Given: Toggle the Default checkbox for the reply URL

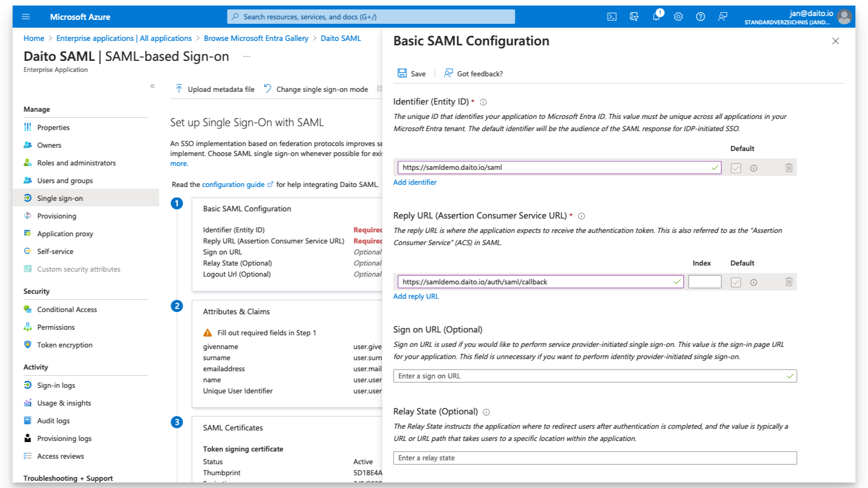Looking at the screenshot, I should click(736, 282).
